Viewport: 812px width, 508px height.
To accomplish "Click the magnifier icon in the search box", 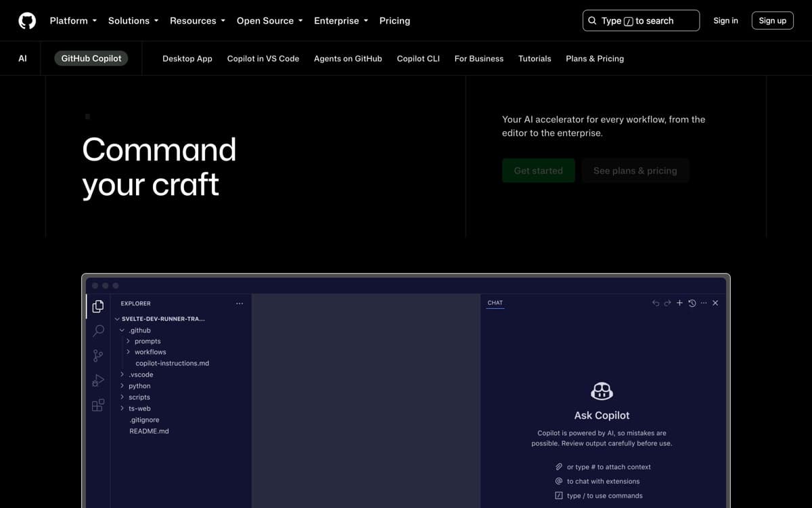I will click(x=592, y=20).
